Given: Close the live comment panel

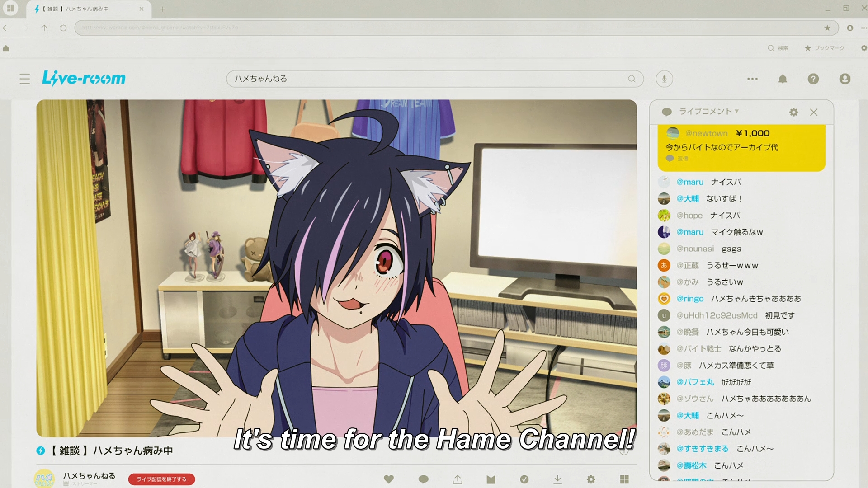Looking at the screenshot, I should [814, 112].
